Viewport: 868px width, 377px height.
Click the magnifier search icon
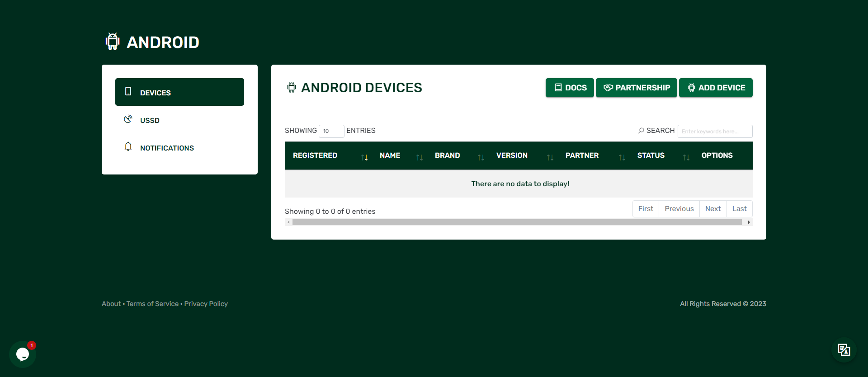(x=641, y=131)
